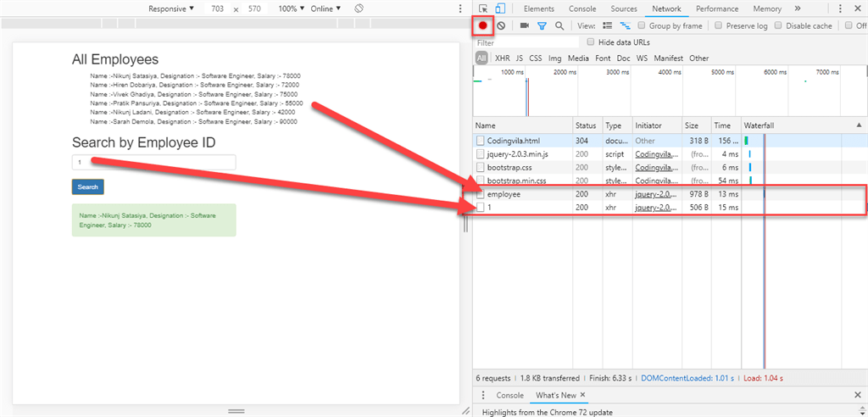This screenshot has width=868, height=417.
Task: Clear the network log
Action: 500,25
